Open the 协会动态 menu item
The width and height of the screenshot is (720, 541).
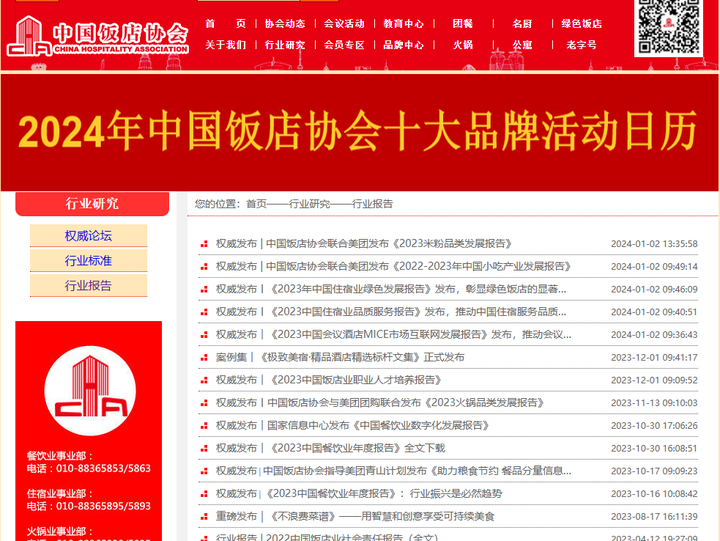pos(285,23)
